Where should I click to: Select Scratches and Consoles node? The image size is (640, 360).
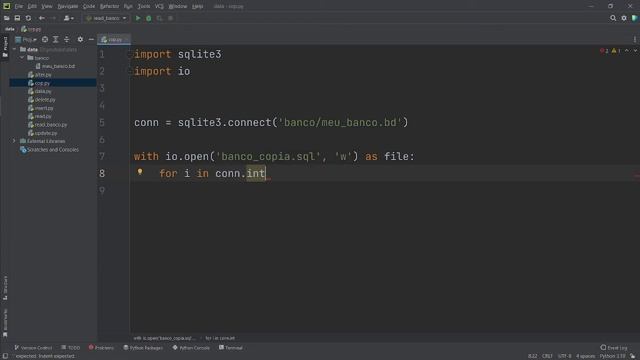(49, 150)
